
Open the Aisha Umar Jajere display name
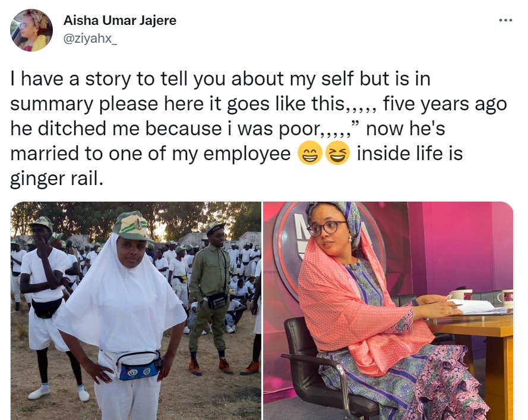tap(119, 21)
